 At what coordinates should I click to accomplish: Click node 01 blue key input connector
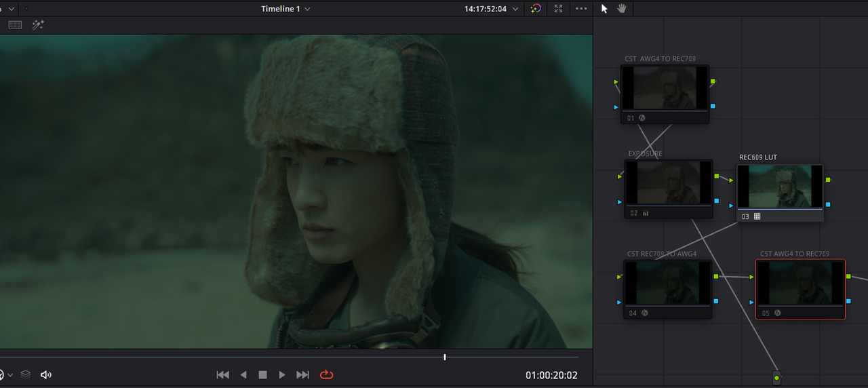pos(616,106)
